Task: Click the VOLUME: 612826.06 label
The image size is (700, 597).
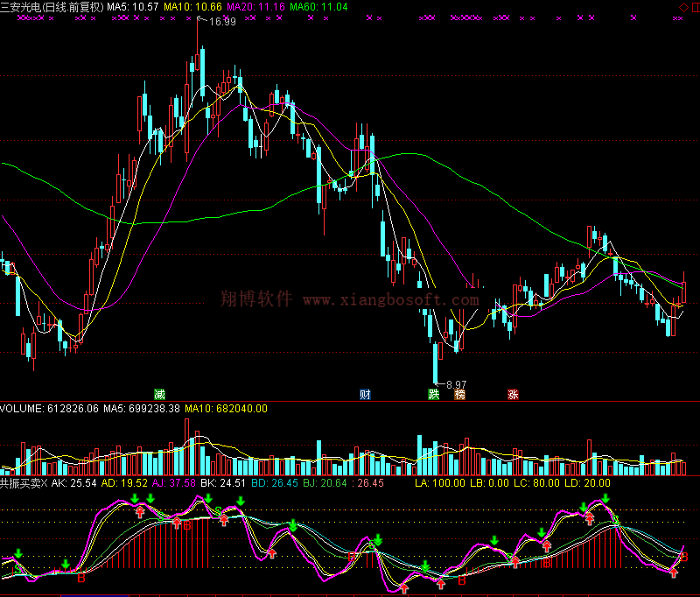Action: 49,409
